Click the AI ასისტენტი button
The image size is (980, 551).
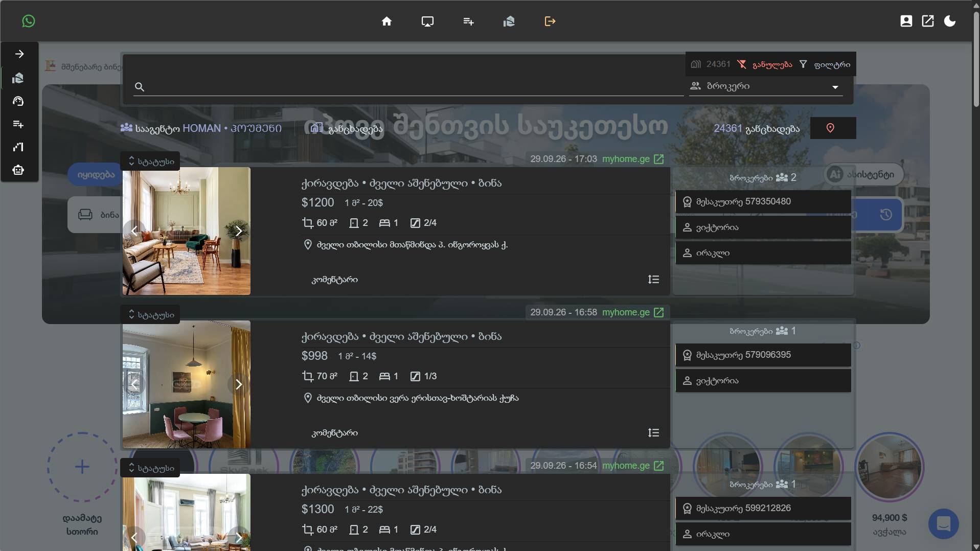tap(863, 174)
